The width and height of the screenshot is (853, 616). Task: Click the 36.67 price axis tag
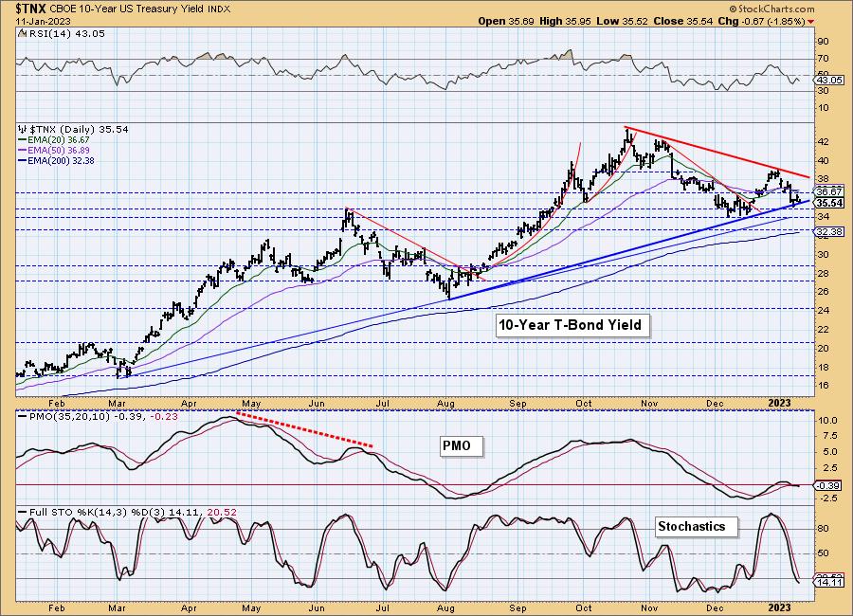click(830, 191)
